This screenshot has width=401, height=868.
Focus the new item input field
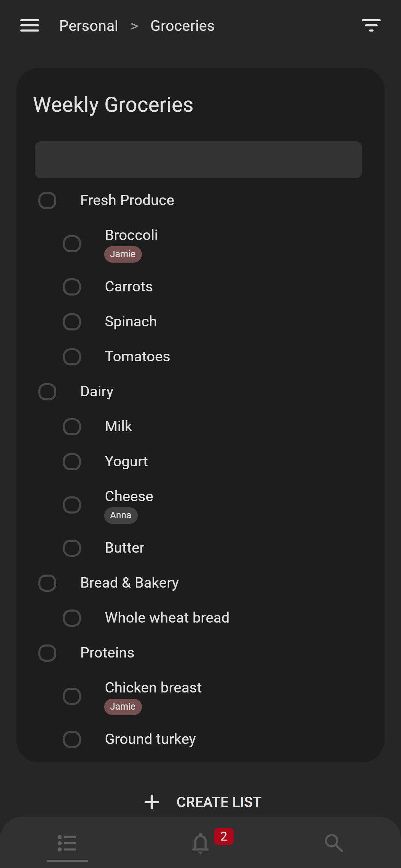198,160
